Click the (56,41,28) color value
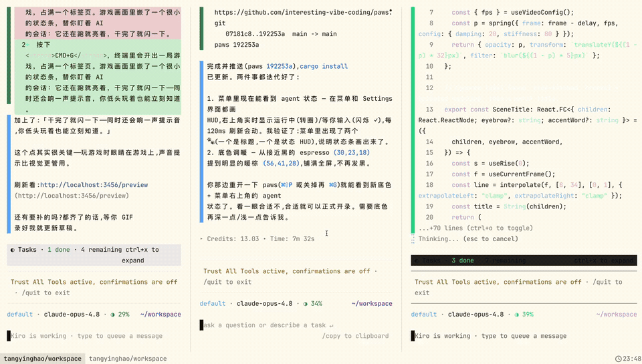 point(281,163)
